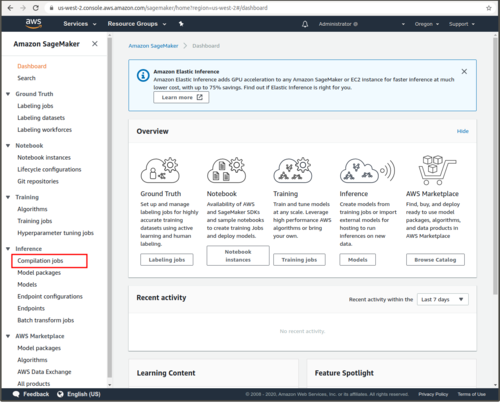Select Dashboard in the sidebar
This screenshot has height=418, width=500.
point(32,66)
